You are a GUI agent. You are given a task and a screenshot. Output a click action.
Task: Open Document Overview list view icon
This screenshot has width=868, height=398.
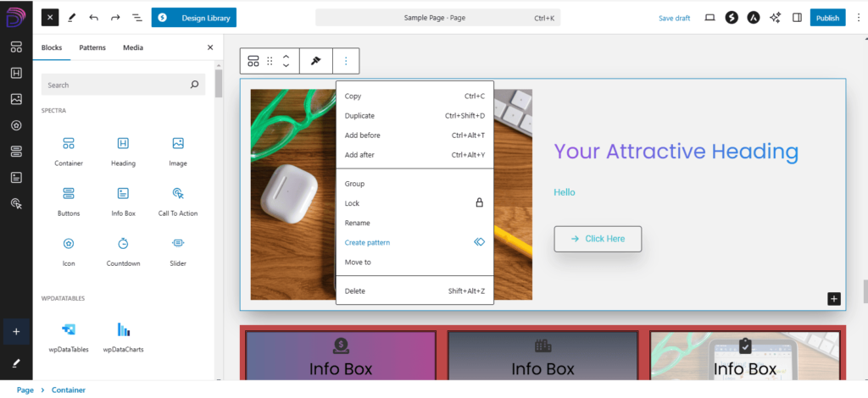pyautogui.click(x=137, y=17)
